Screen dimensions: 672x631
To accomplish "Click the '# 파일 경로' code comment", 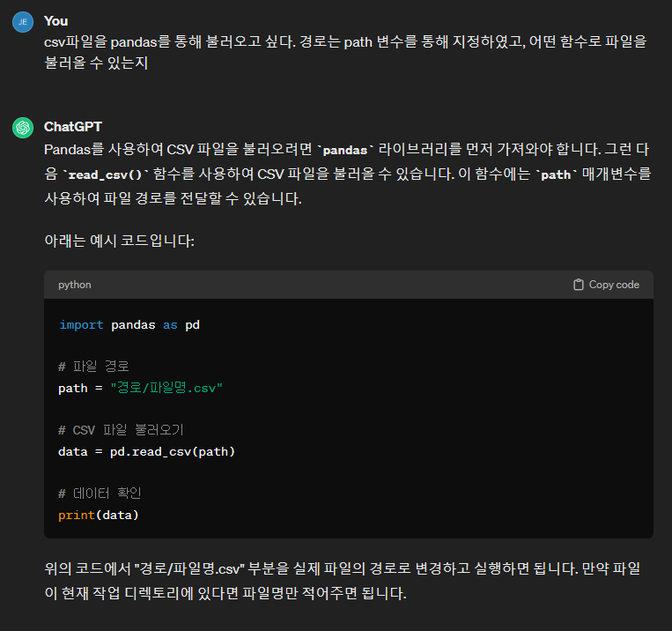I will pyautogui.click(x=93, y=367).
